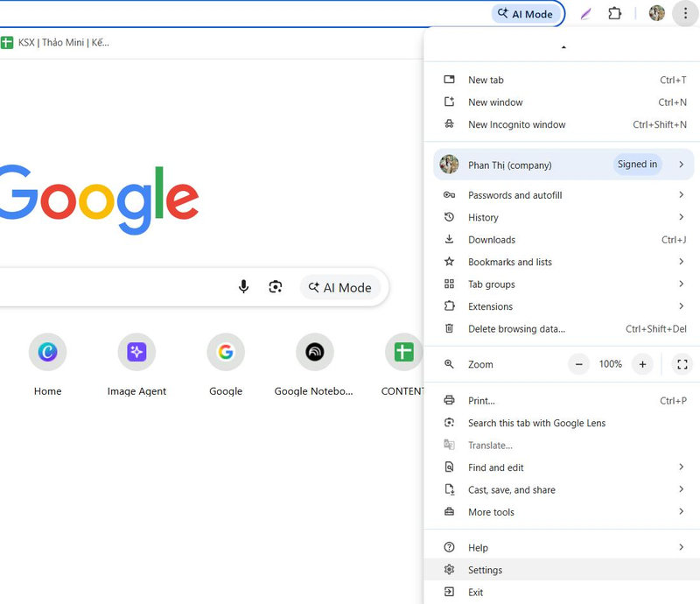
Task: Click the Help question mark icon
Action: click(x=449, y=547)
